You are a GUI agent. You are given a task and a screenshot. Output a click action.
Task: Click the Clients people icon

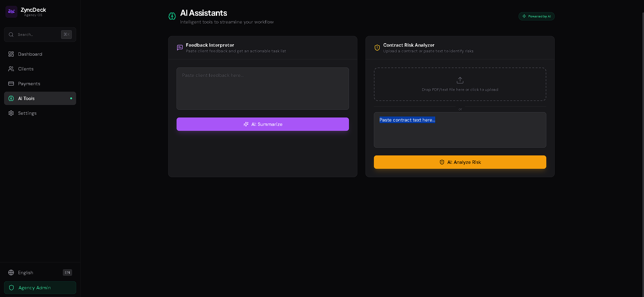click(11, 69)
